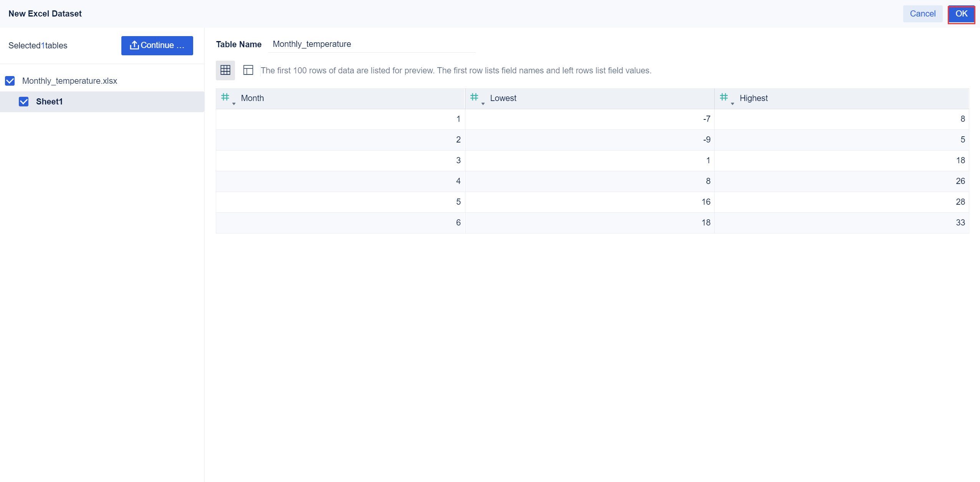Click the upload icon on Continue button
Image resolution: width=980 pixels, height=482 pixels.
click(x=134, y=45)
